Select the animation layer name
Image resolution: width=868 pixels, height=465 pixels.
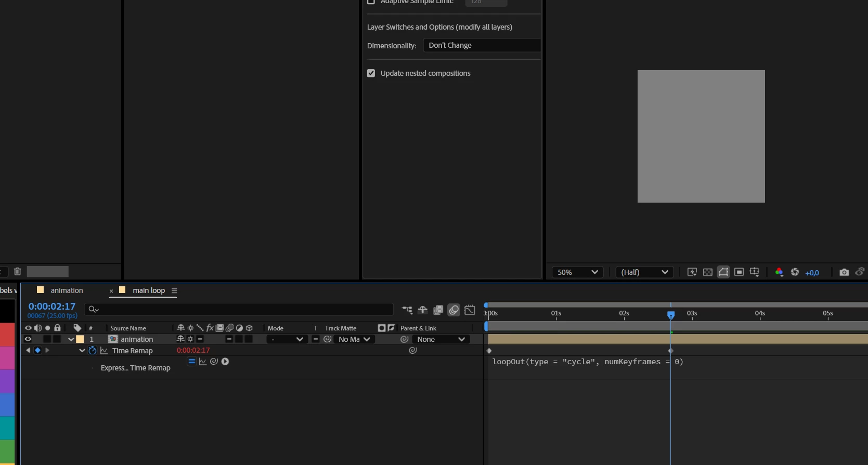(x=137, y=339)
